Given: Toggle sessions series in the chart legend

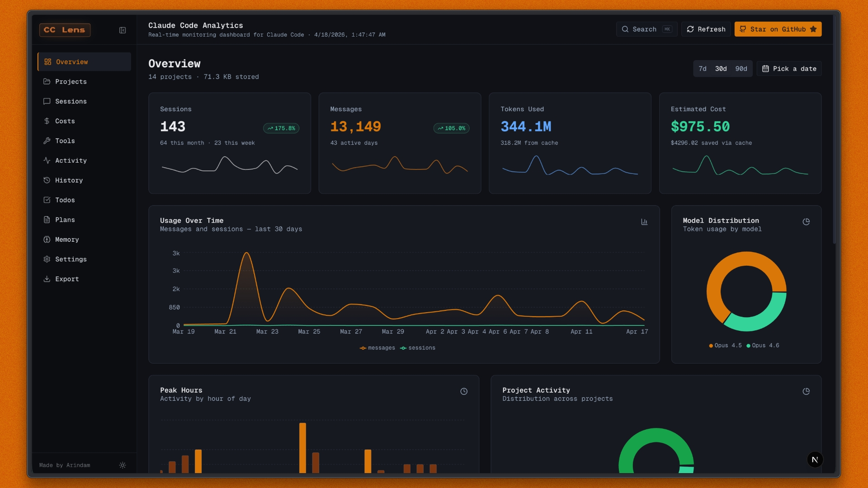Looking at the screenshot, I should [418, 348].
